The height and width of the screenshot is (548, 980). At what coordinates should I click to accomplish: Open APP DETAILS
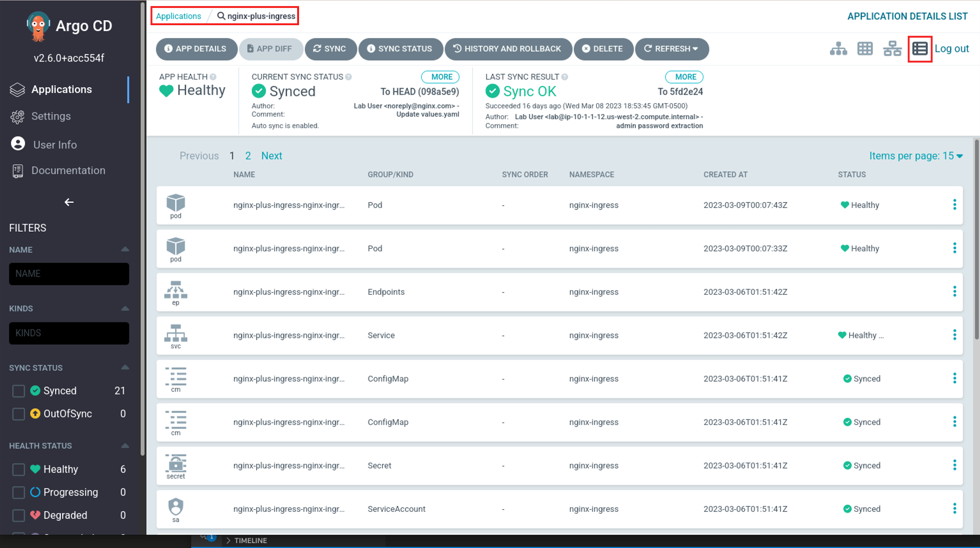tap(196, 49)
